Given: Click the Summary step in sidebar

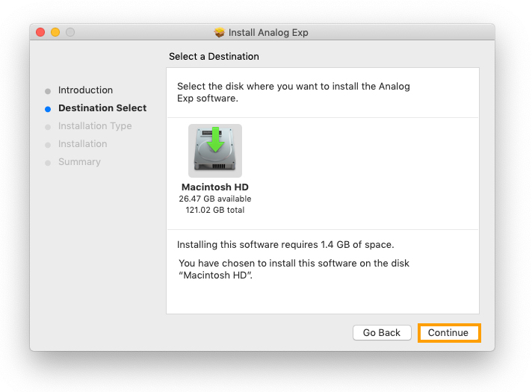Looking at the screenshot, I should click(79, 162).
